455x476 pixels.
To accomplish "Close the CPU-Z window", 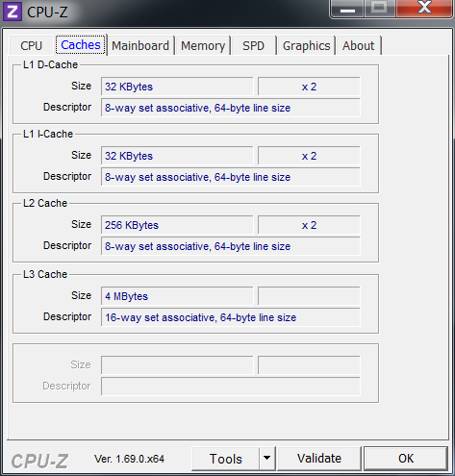I will point(424,9).
